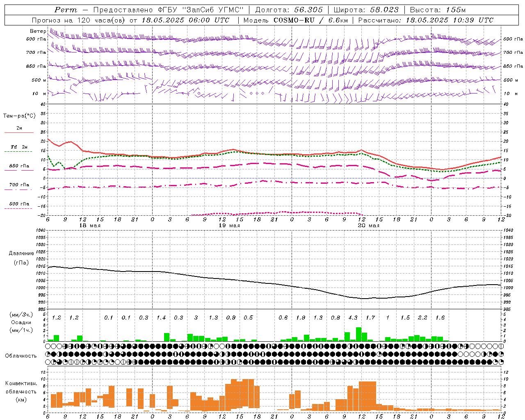This screenshot has height=420, width=525.
Task: Click the 'Давление' pressure panel title
Action: pos(21,253)
